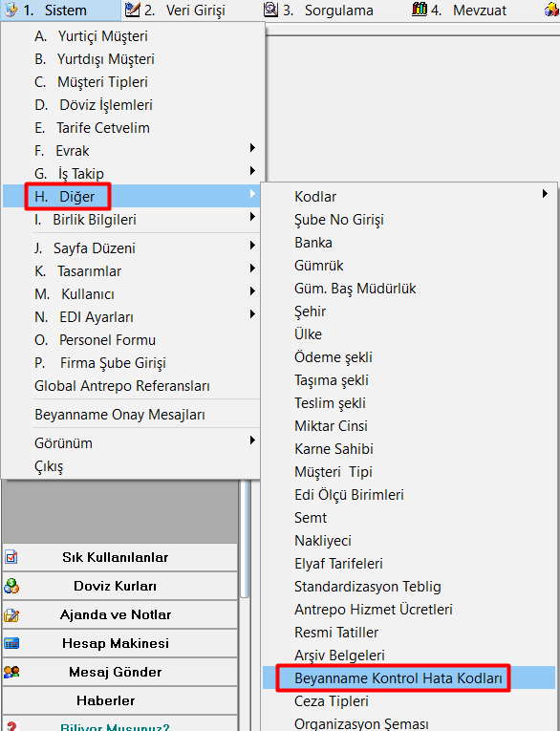Viewport: 560px width, 731px height.
Task: Click the Mevzuat books icon
Action: 420,9
